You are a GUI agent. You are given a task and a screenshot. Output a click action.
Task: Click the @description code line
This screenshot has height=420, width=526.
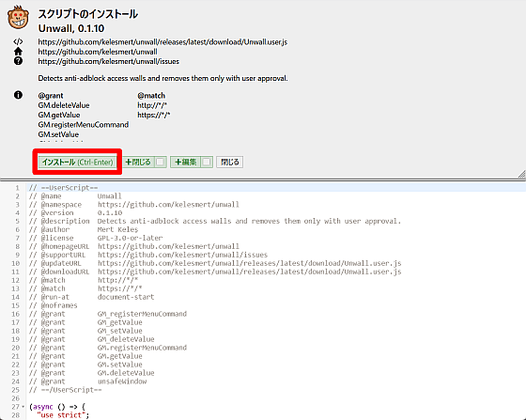[215, 221]
